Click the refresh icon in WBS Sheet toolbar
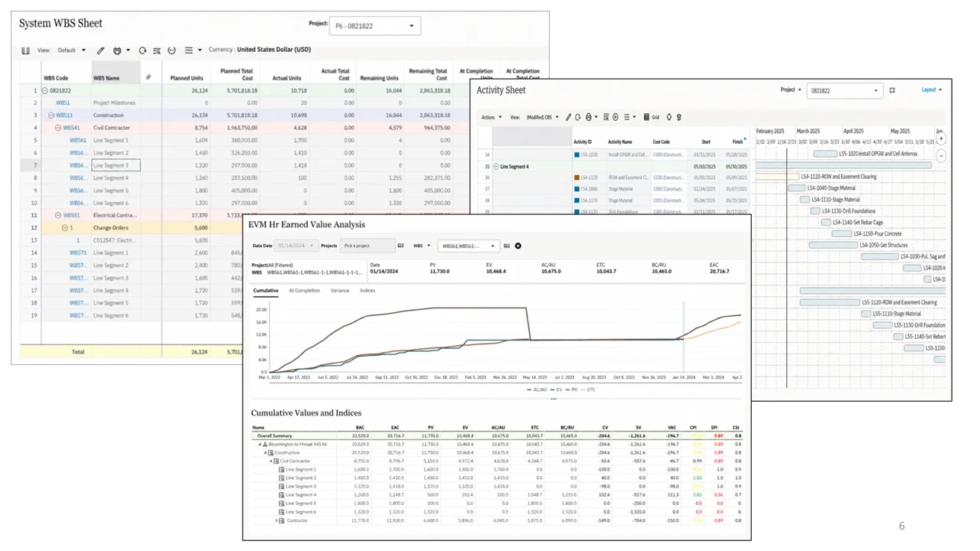Image resolution: width=980 pixels, height=551 pixels. coord(142,51)
